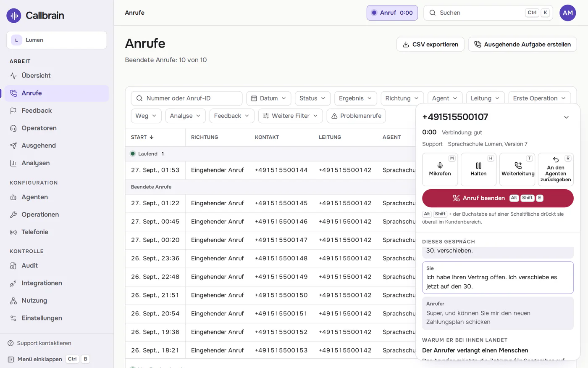Click the Agenten robot icon

click(13, 197)
